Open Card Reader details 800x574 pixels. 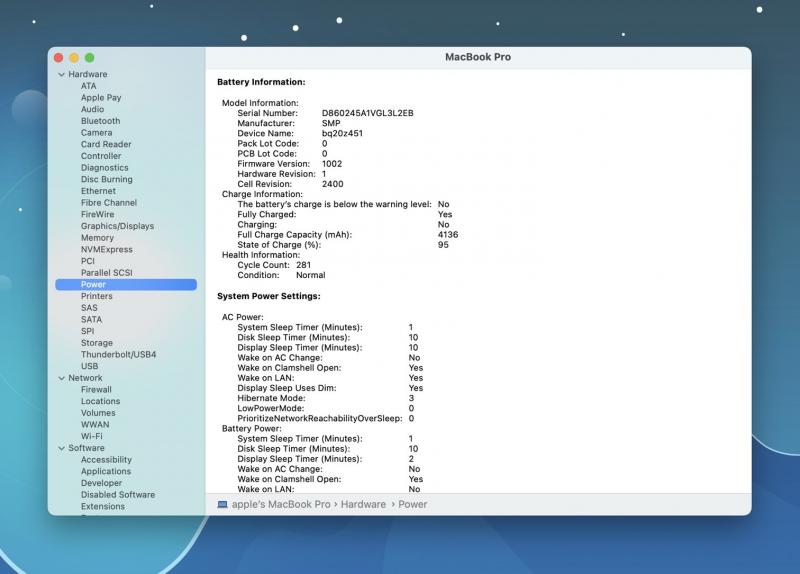pyautogui.click(x=106, y=144)
